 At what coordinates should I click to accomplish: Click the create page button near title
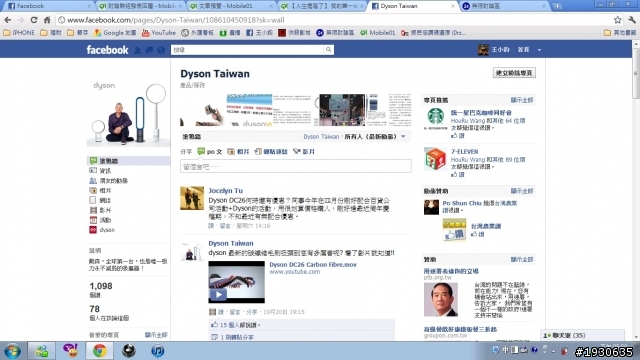[514, 73]
